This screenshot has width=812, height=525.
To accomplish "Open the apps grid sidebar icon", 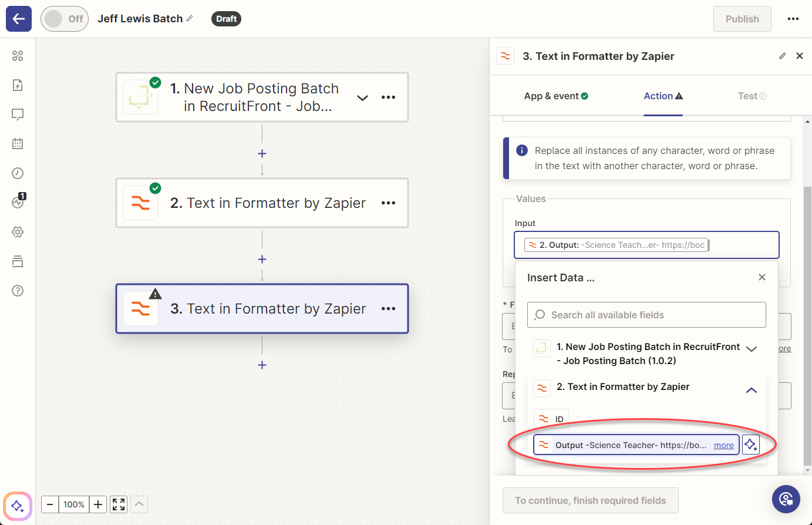I will click(18, 56).
